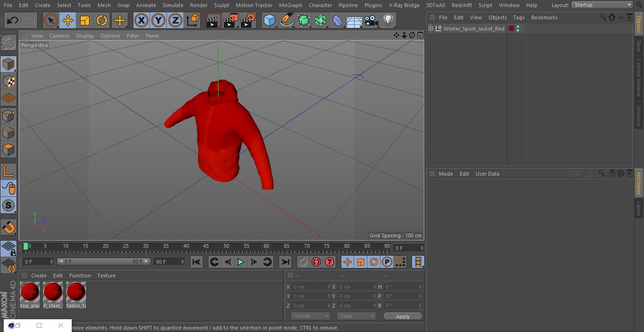Toggle Parameter keying P button
The height and width of the screenshot is (332, 644).
click(x=387, y=262)
